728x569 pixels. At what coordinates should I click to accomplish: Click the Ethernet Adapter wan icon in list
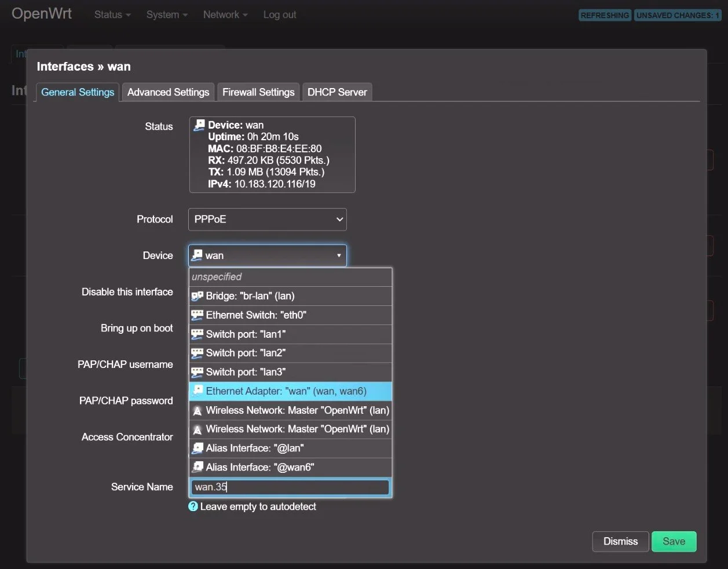pos(197,391)
